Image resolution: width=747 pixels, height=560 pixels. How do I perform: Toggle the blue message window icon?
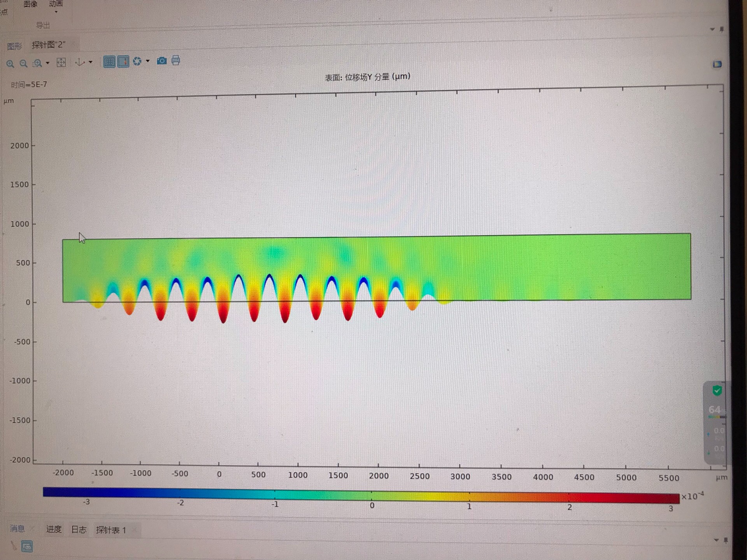point(27,546)
